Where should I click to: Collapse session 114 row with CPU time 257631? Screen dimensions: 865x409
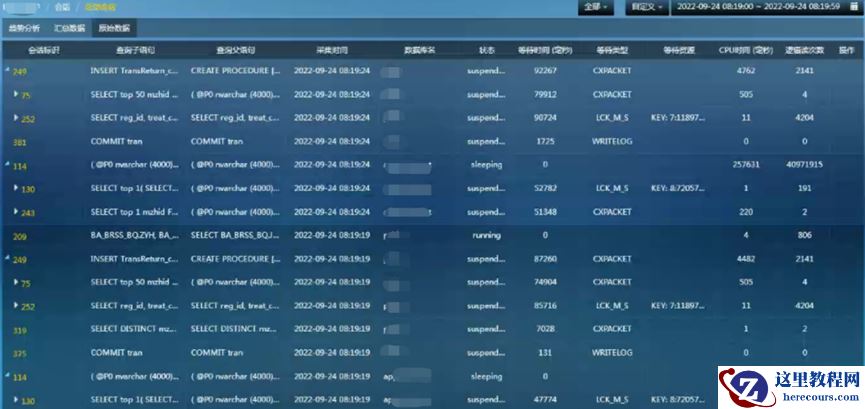point(8,166)
